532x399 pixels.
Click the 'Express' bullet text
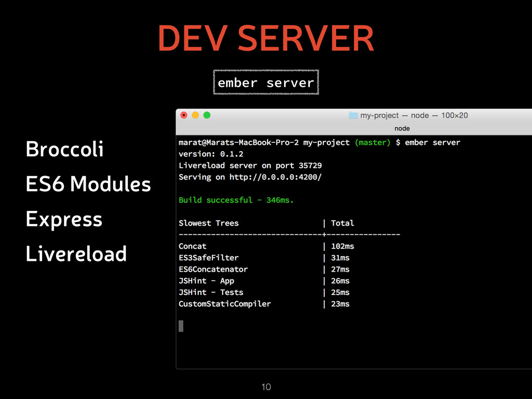coord(64,220)
